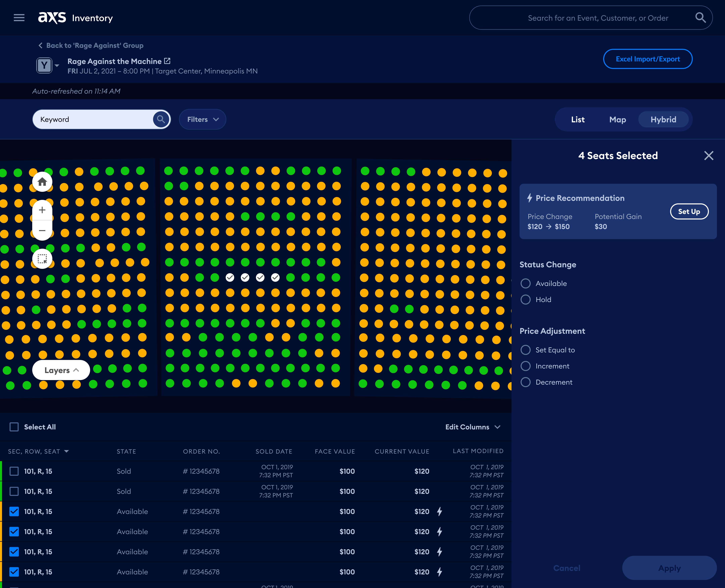
Task: Collapse the Layers control on the map
Action: (x=61, y=370)
